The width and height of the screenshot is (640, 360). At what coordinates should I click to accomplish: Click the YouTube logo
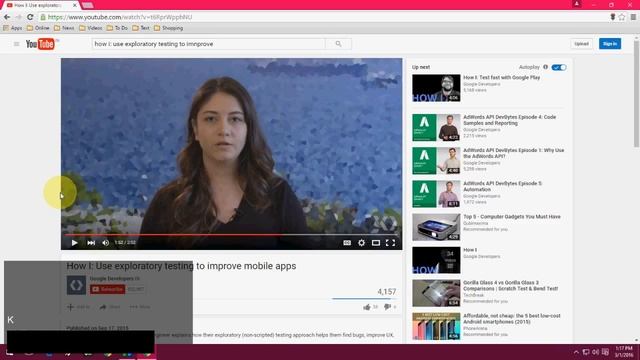pyautogui.click(x=40, y=44)
